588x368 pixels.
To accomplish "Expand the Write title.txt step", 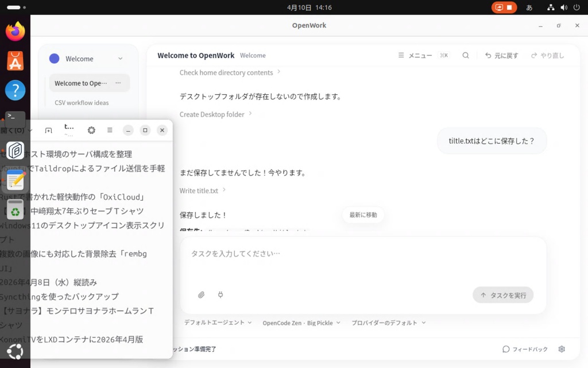I will (x=203, y=190).
